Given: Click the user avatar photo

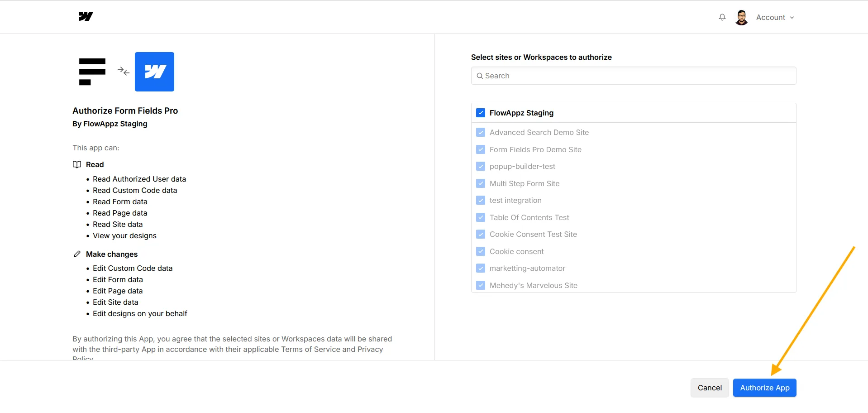Looking at the screenshot, I should pos(742,17).
